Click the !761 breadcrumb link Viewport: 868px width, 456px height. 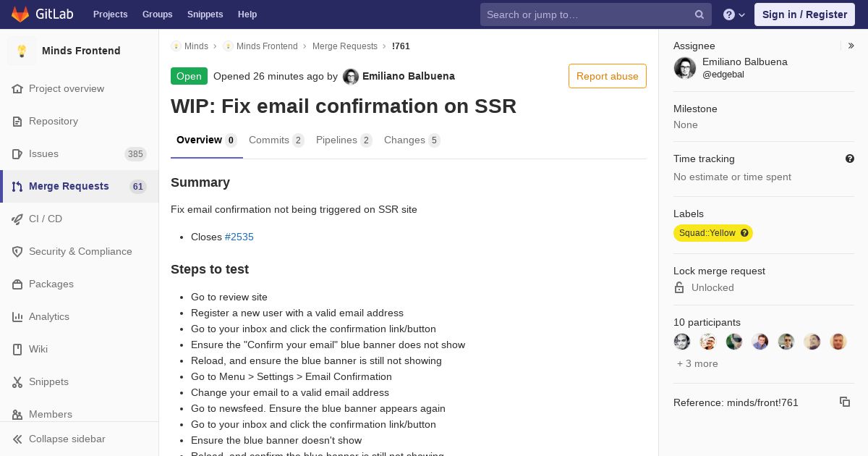click(x=401, y=46)
